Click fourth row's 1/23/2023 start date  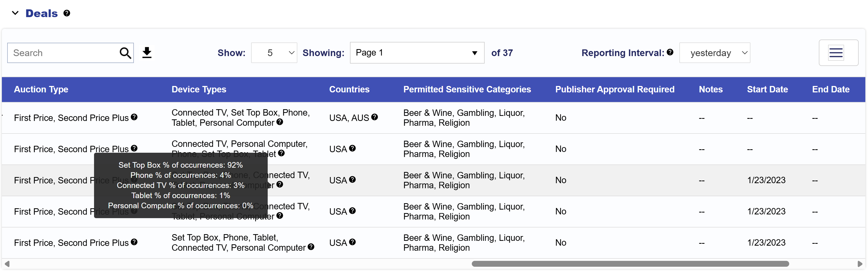click(x=766, y=211)
